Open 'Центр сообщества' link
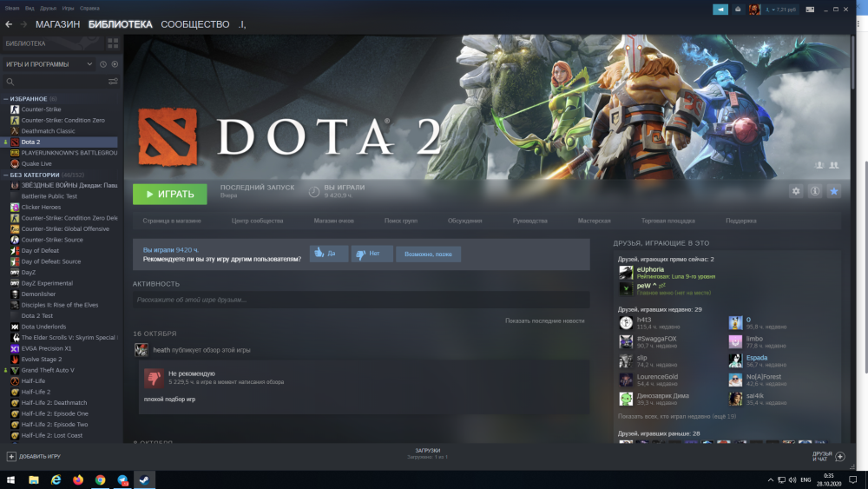The width and height of the screenshot is (868, 489). (258, 221)
